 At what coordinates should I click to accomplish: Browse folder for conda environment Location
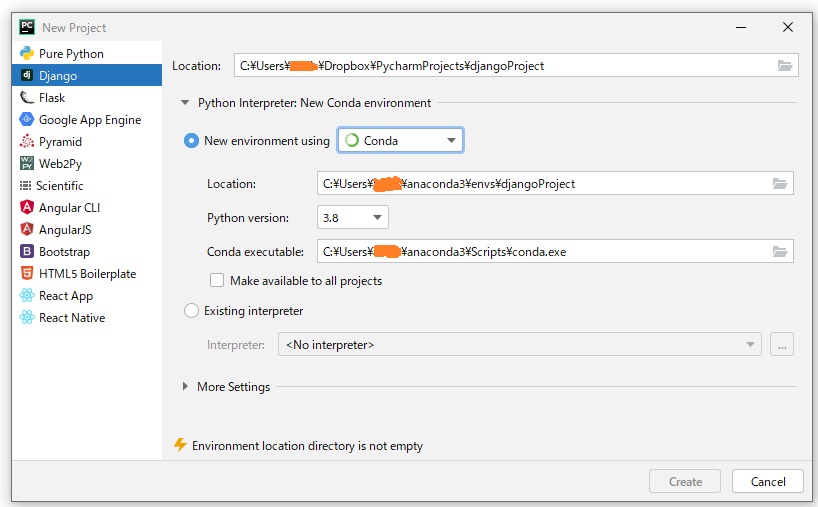780,184
